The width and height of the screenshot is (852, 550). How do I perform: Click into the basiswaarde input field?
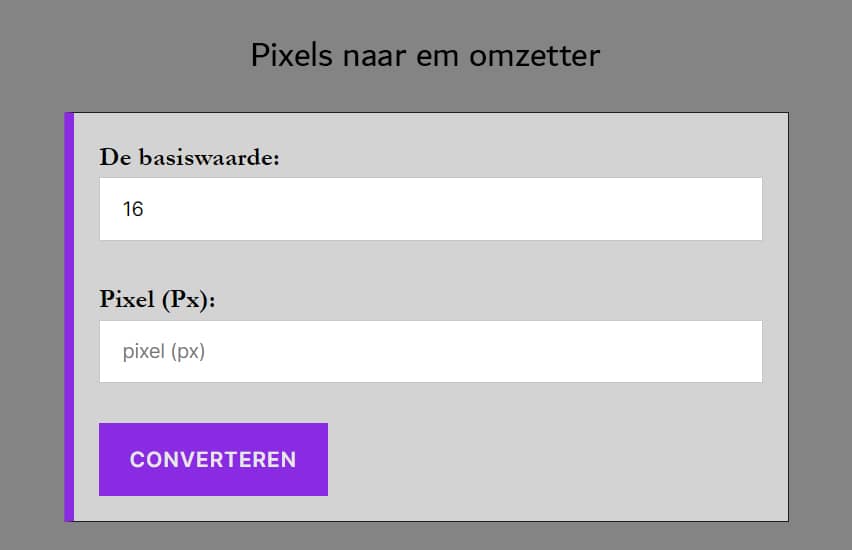(x=430, y=209)
